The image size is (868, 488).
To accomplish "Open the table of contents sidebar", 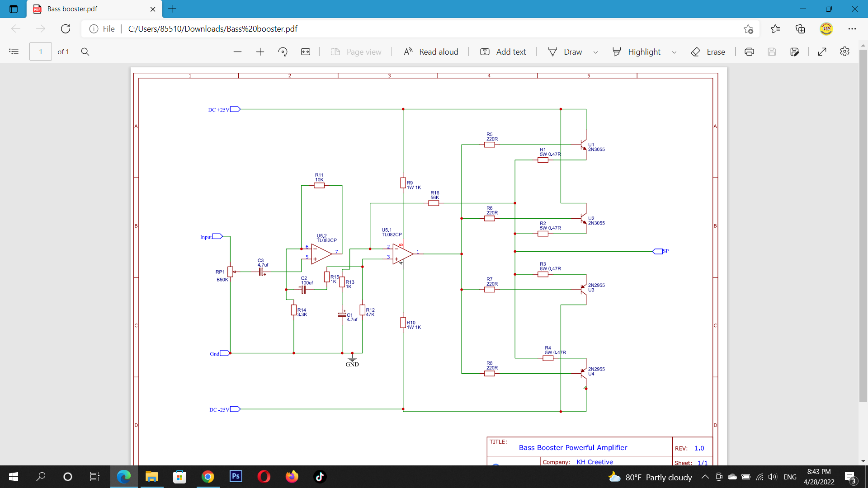I will click(14, 52).
